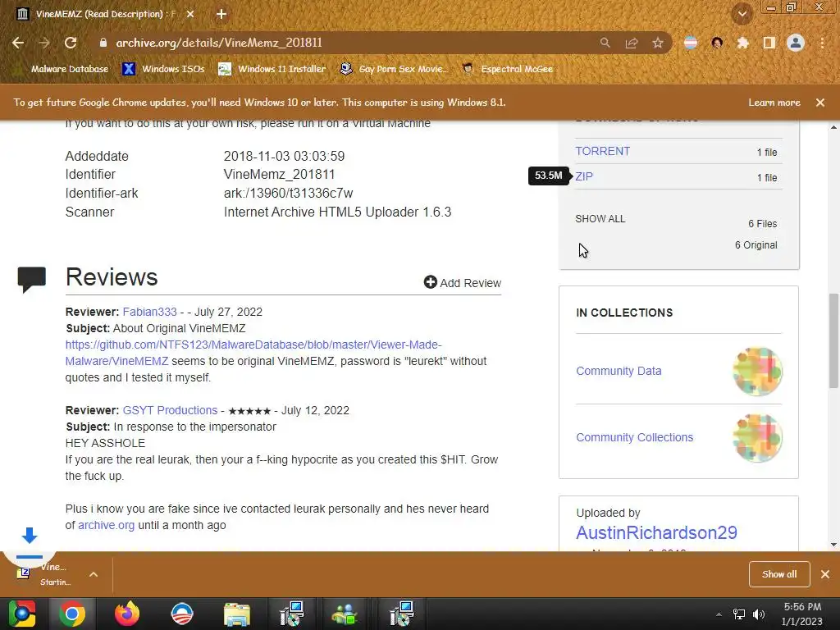The width and height of the screenshot is (840, 630).
Task: Go back to the previous page
Action: tap(18, 43)
